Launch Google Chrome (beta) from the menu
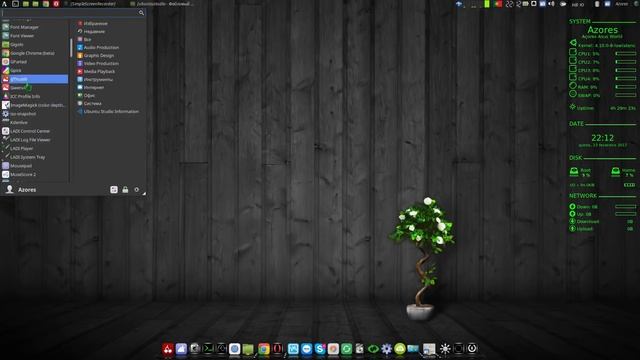Image resolution: width=640 pixels, height=360 pixels. 35,53
